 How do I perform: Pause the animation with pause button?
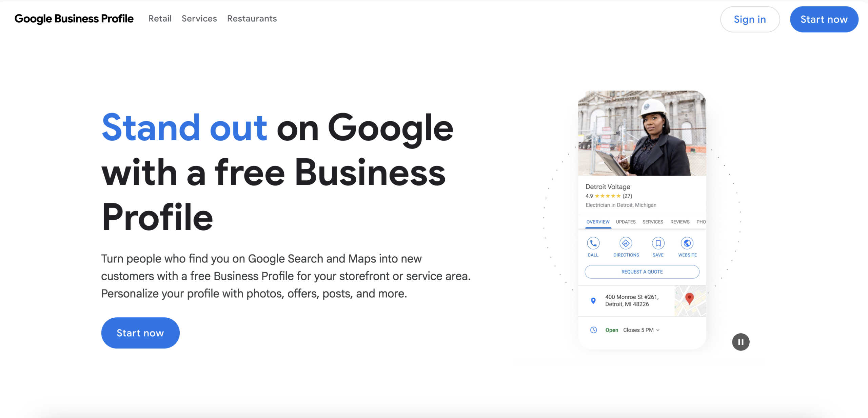click(x=741, y=342)
